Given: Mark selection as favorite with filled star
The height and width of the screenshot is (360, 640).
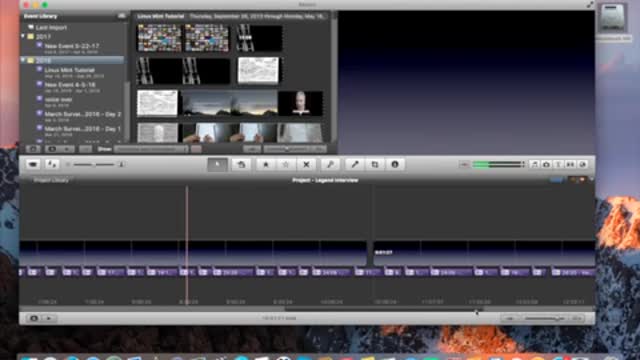Looking at the screenshot, I should (266, 164).
